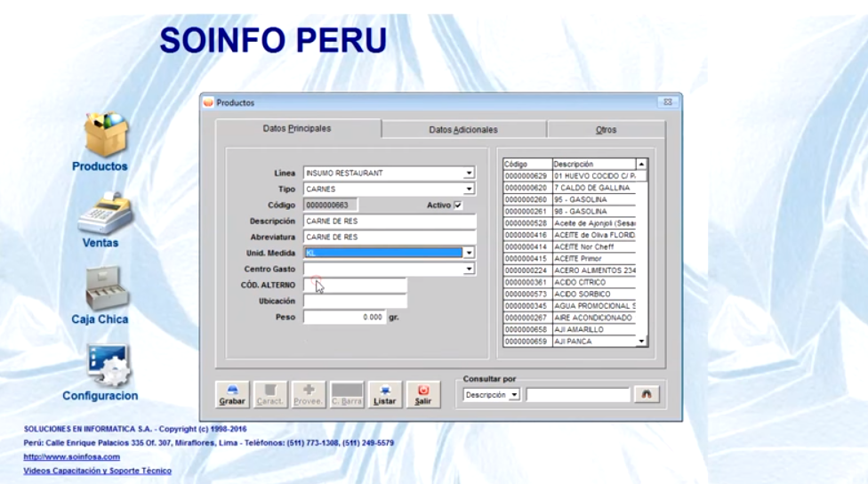Click the Listar button
868x484 pixels.
coord(385,394)
